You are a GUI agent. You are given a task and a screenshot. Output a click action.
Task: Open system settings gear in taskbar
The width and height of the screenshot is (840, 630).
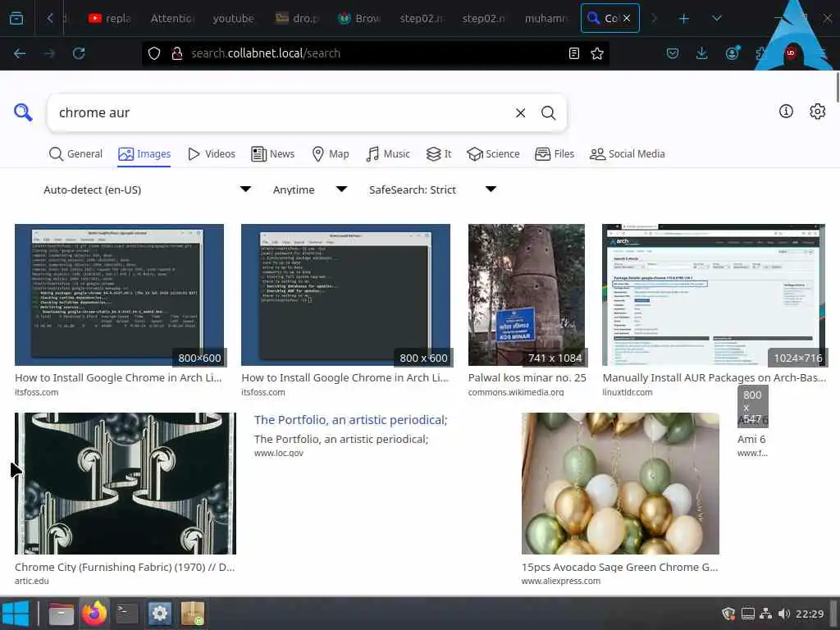(x=160, y=614)
